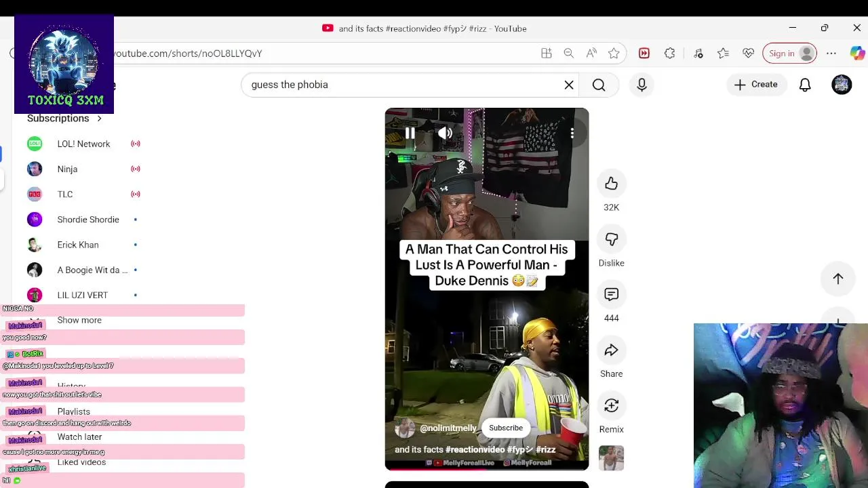The image size is (868, 488).
Task: Open Shordie Shordie channel
Action: 83,220
